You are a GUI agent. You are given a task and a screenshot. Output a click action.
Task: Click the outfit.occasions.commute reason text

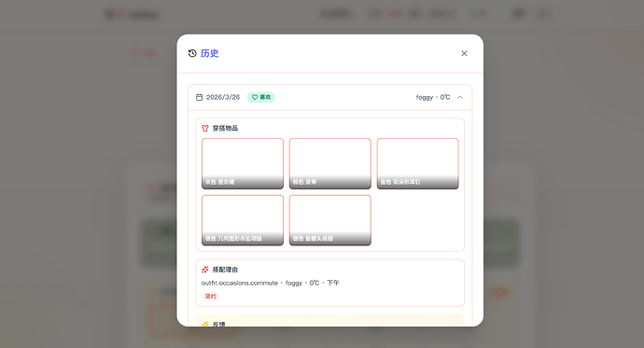(x=240, y=283)
